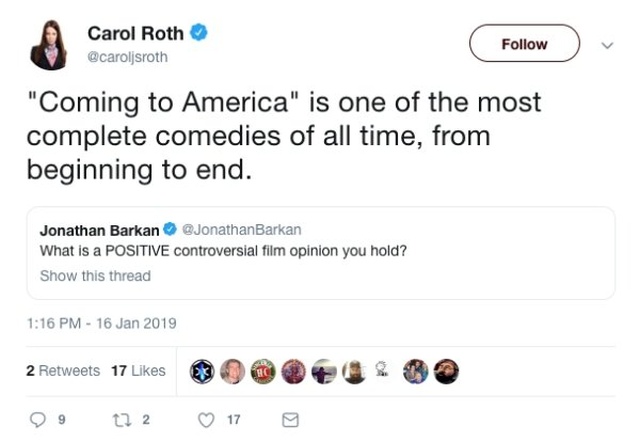Image resolution: width=640 pixels, height=442 pixels.
Task: Expand the tweet options chevron menu
Action: pos(606,44)
